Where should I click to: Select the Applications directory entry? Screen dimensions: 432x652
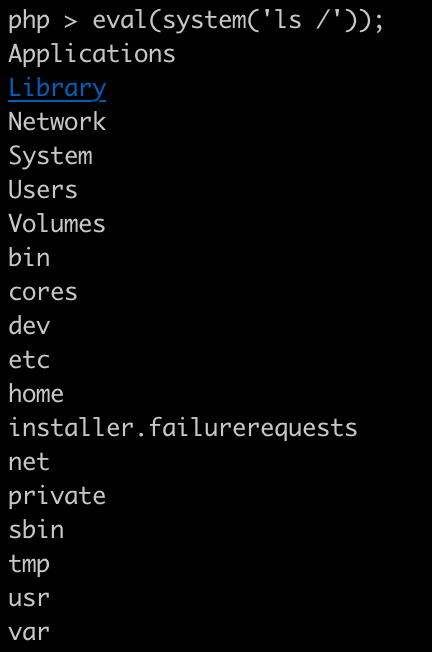pos(92,55)
